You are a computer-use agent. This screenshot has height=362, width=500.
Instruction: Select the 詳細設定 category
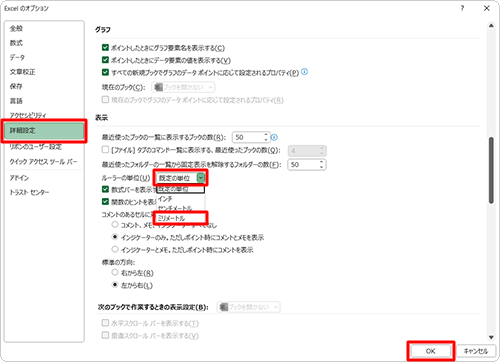44,131
